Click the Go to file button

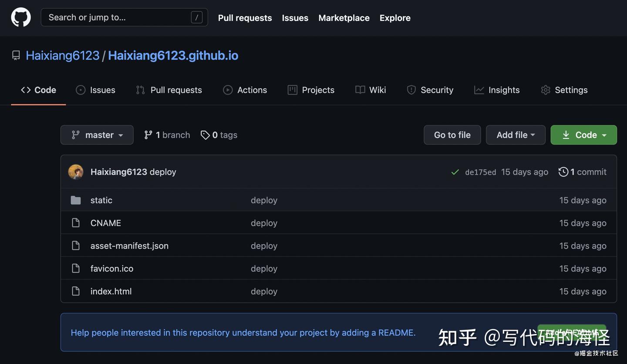(452, 135)
